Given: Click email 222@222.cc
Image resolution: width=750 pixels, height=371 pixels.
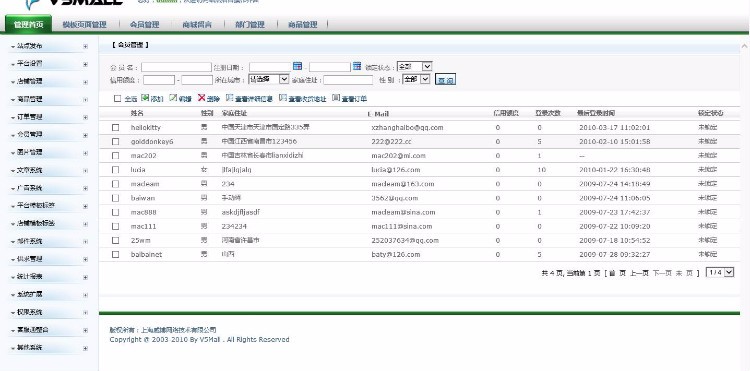Looking at the screenshot, I should pos(391,142).
